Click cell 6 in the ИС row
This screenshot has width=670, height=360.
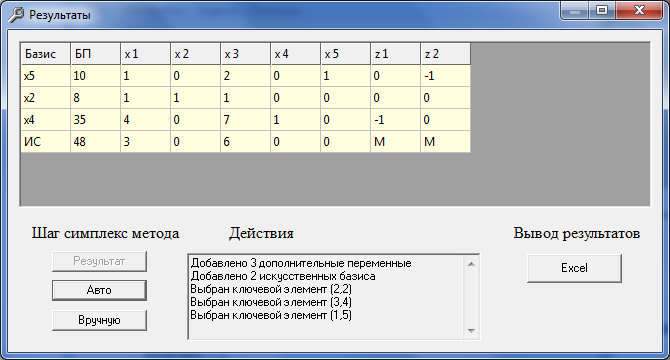[245, 142]
